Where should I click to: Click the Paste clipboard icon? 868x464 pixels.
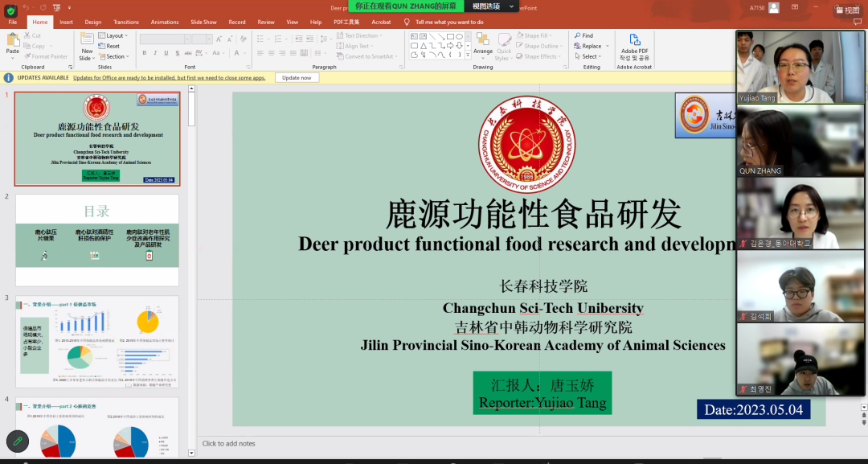[x=12, y=40]
